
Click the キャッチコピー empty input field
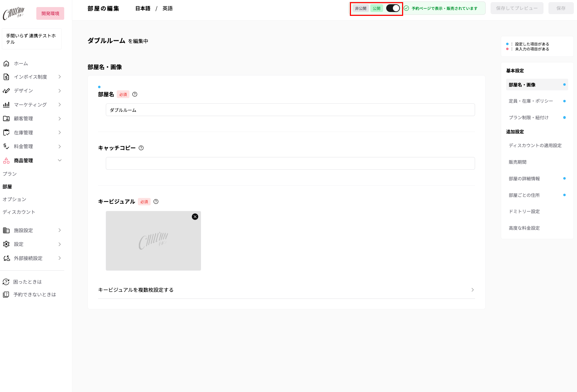pos(290,163)
